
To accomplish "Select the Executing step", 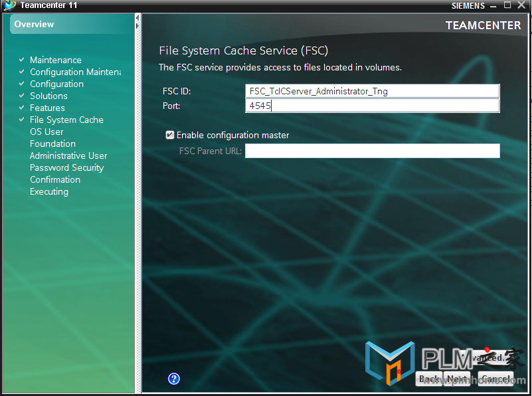I will click(49, 192).
